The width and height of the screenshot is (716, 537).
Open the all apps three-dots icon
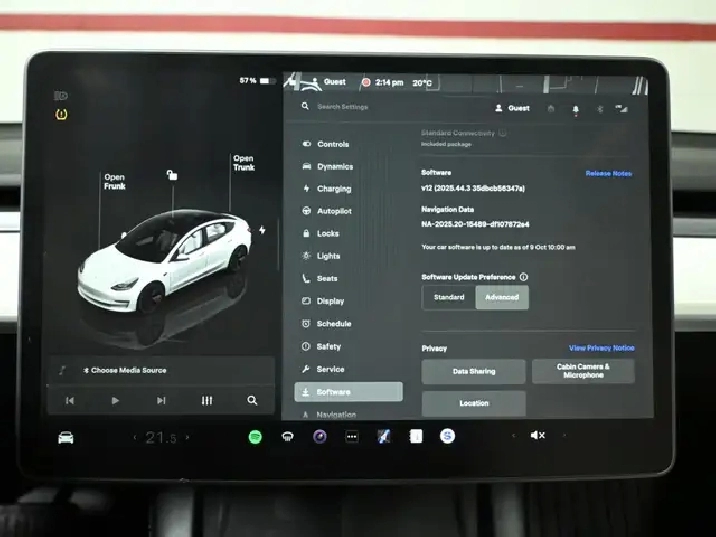click(x=351, y=436)
